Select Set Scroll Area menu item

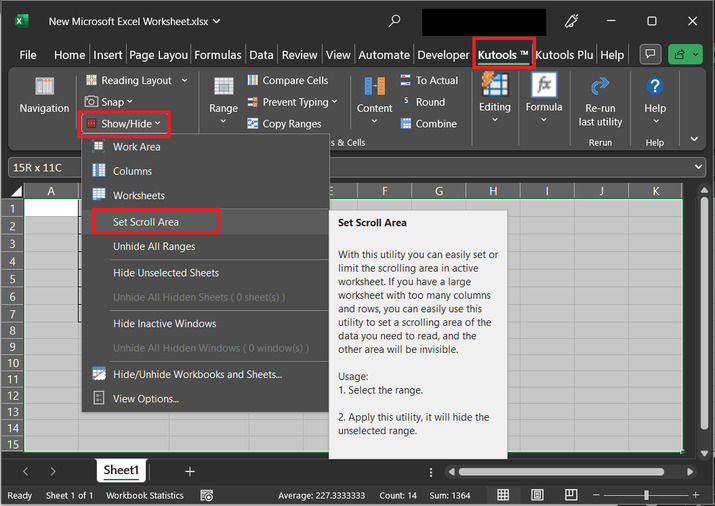[x=146, y=221]
